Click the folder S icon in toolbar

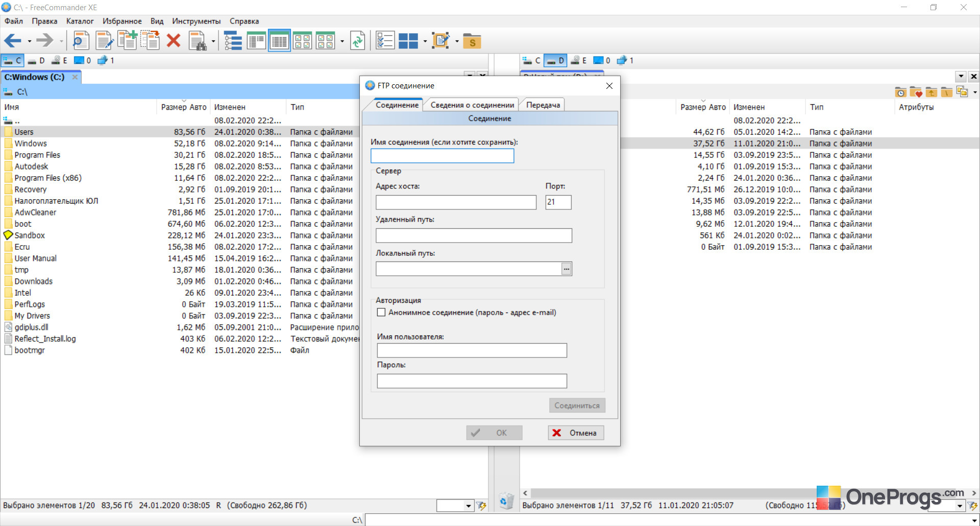tap(472, 41)
